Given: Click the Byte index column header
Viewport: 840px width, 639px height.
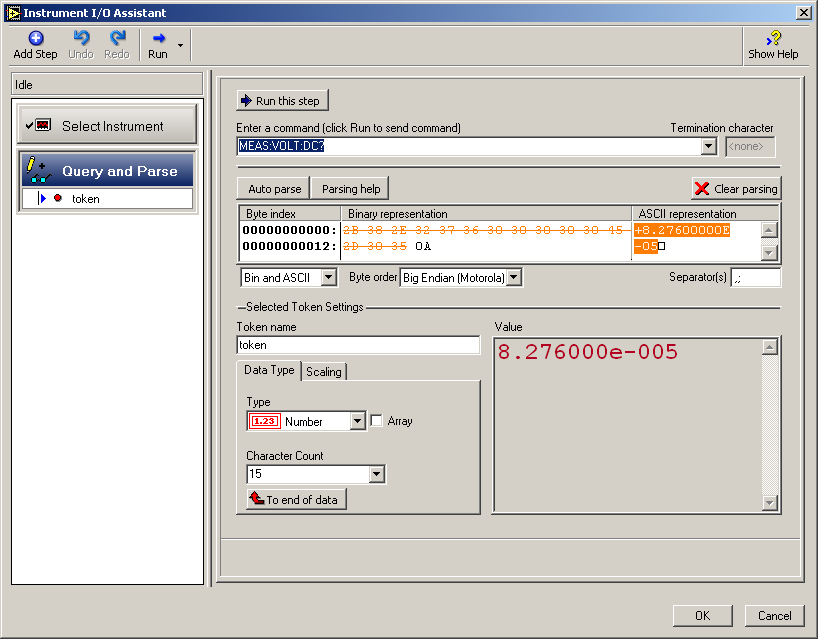Looking at the screenshot, I should (290, 214).
